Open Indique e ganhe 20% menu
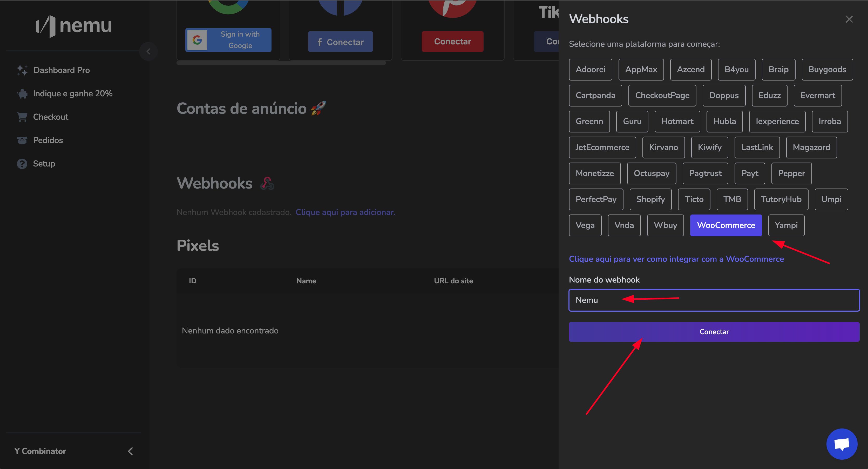Screen dimensions: 868x469 (x=72, y=94)
